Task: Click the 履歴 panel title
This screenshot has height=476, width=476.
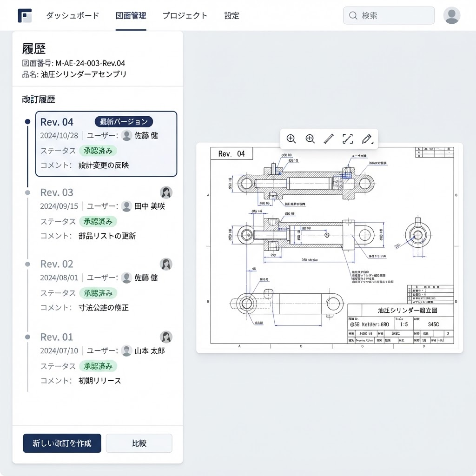Action: (x=33, y=48)
